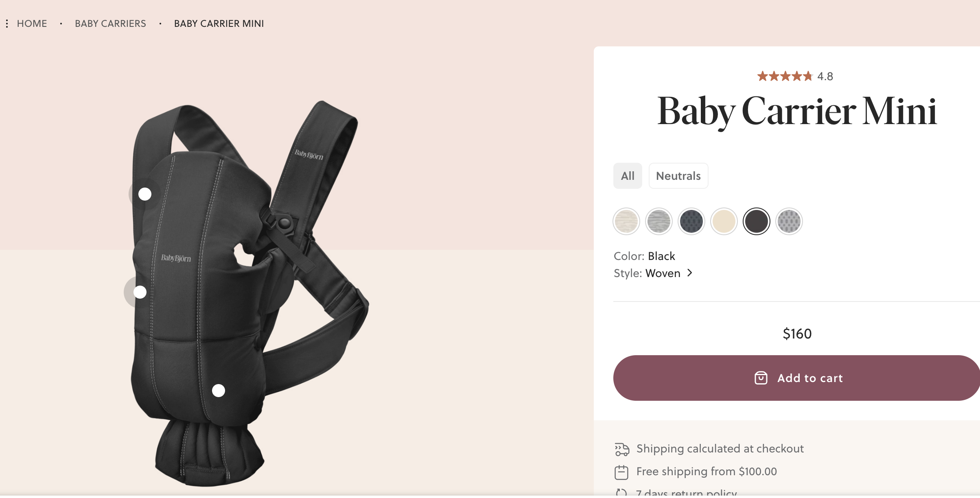Click the star rating icons

click(x=785, y=76)
